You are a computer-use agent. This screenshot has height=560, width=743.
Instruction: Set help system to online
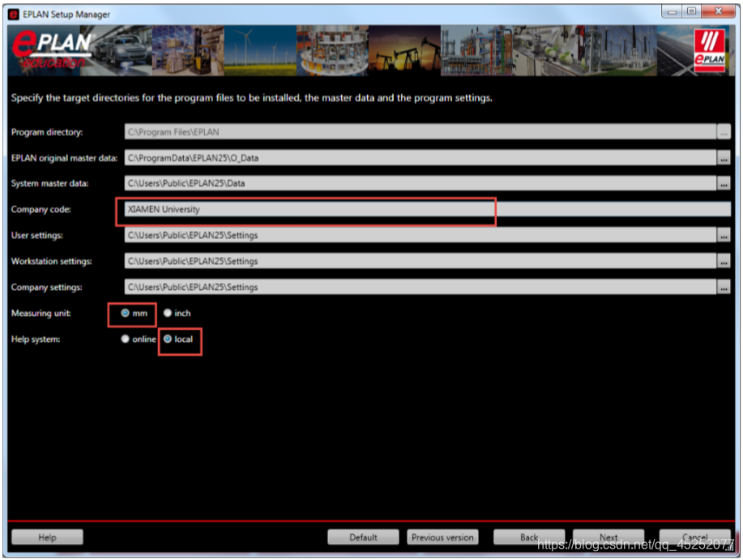tap(126, 340)
